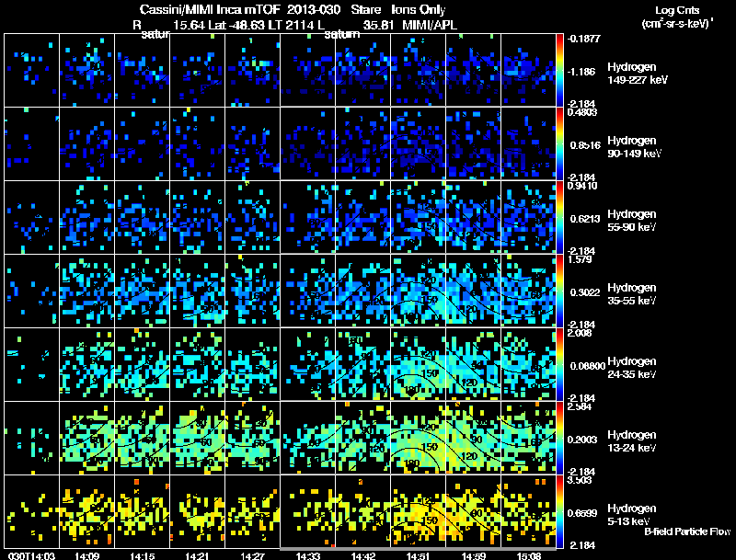The height and width of the screenshot is (560, 736).
Task: Open the 24-35 keV image at 14:27
Action: tap(252, 365)
